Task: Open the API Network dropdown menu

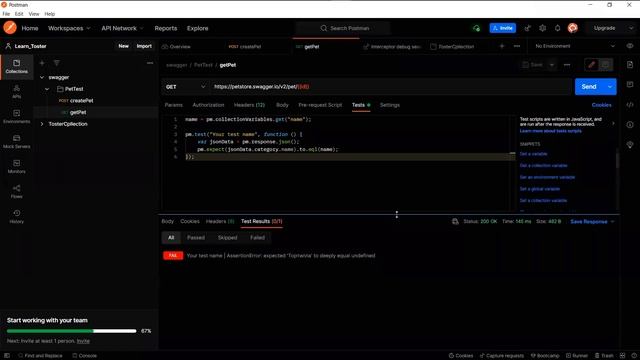Action: tap(122, 28)
